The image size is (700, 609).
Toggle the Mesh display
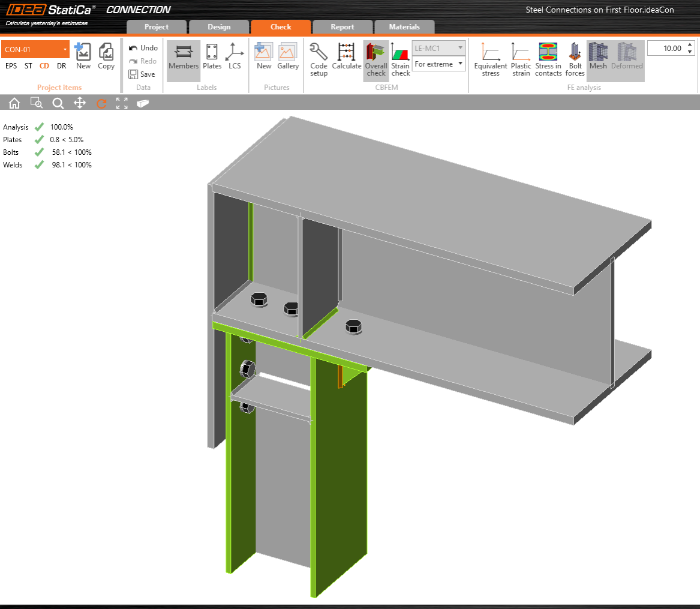598,59
